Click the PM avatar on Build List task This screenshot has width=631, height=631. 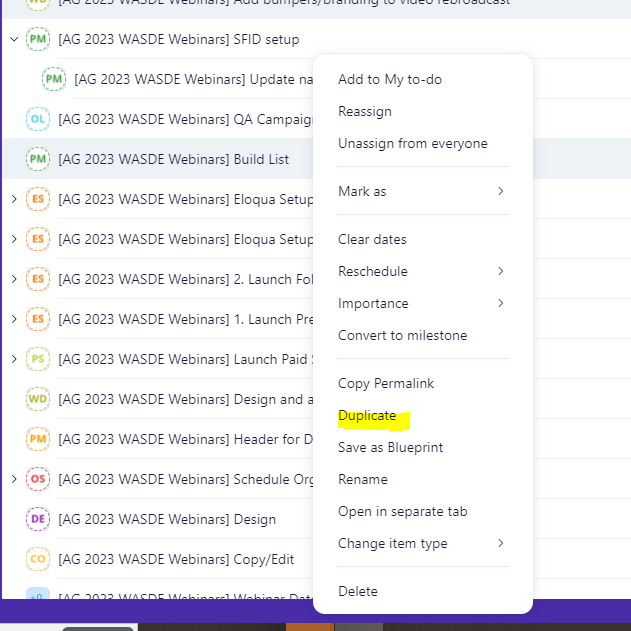tap(38, 160)
